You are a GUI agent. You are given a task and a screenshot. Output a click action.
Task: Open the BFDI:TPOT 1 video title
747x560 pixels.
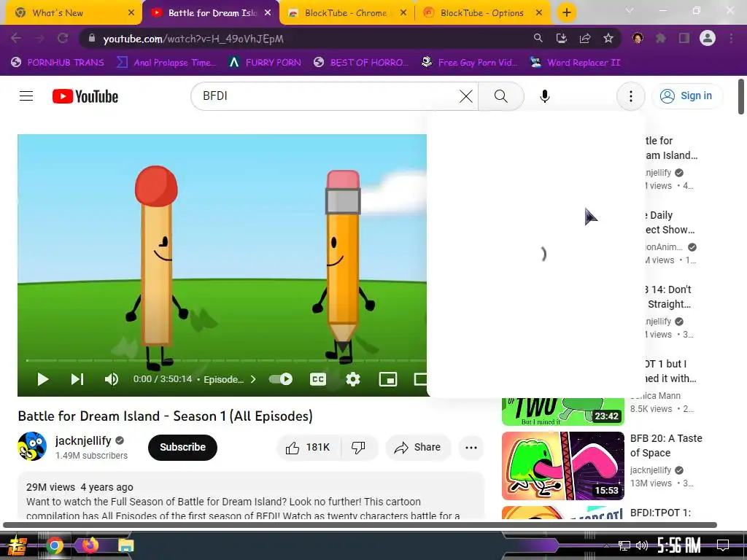660,513
